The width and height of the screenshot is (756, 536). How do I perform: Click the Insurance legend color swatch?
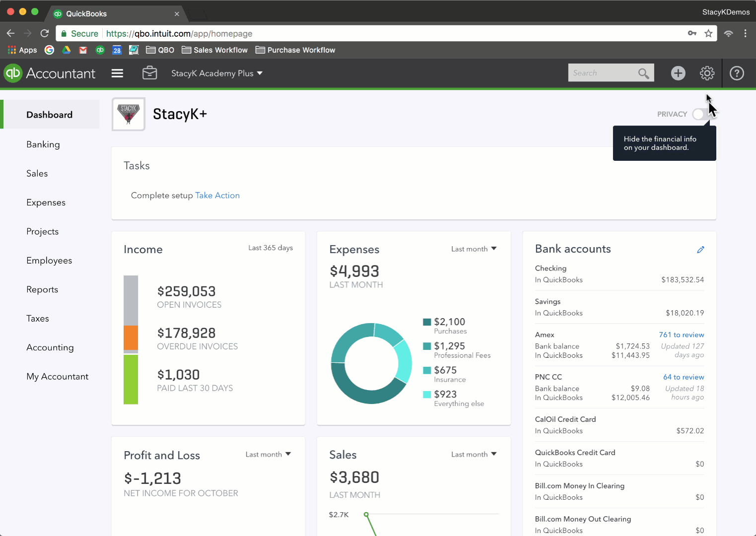click(427, 370)
